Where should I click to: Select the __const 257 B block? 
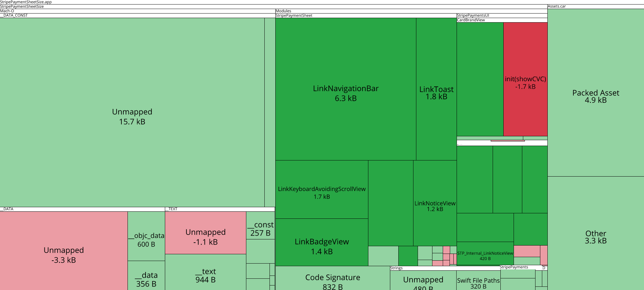point(260,225)
